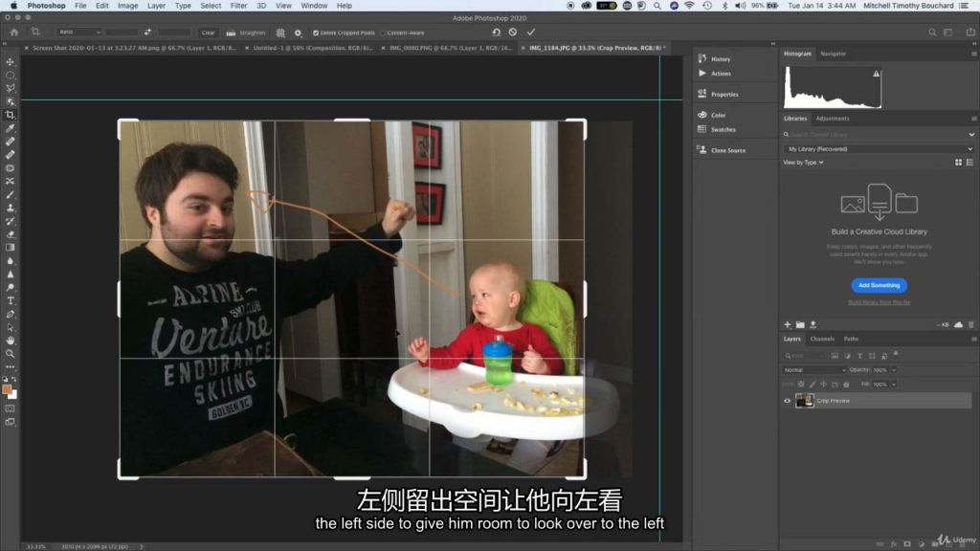Open crop overlay grid options
Viewport: 980px width, 551px height.
click(x=280, y=33)
